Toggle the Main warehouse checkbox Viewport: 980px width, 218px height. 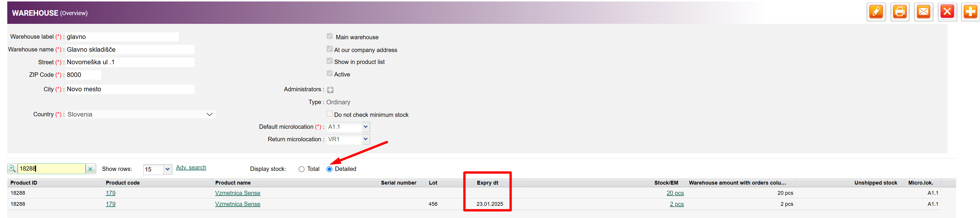(x=329, y=36)
